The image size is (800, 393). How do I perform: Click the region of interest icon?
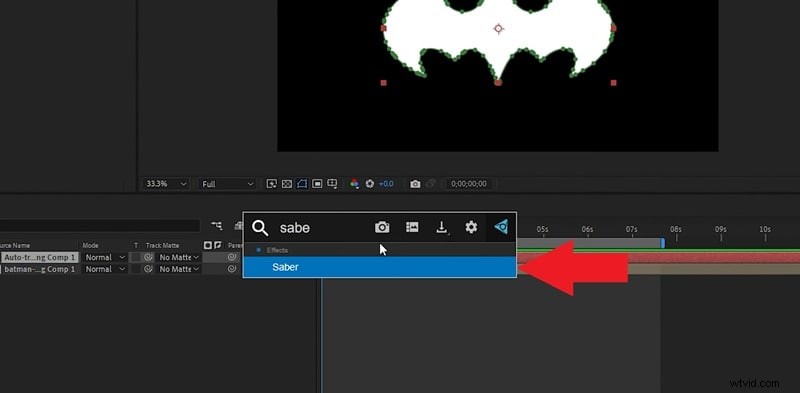pos(317,184)
